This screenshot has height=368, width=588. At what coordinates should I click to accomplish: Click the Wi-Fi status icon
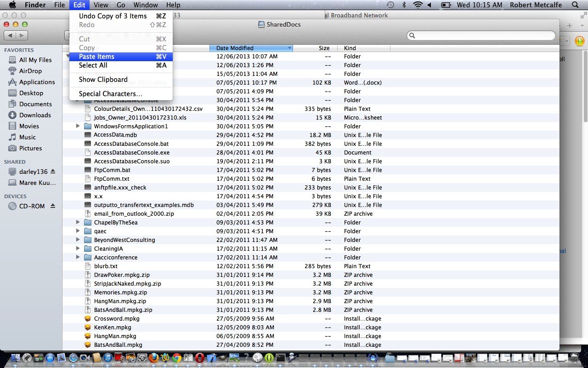(x=417, y=5)
